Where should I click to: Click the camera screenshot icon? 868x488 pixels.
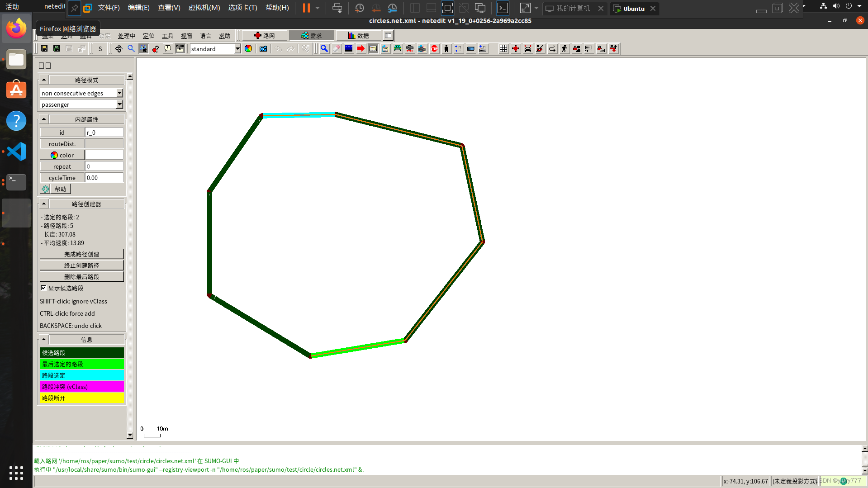click(263, 49)
